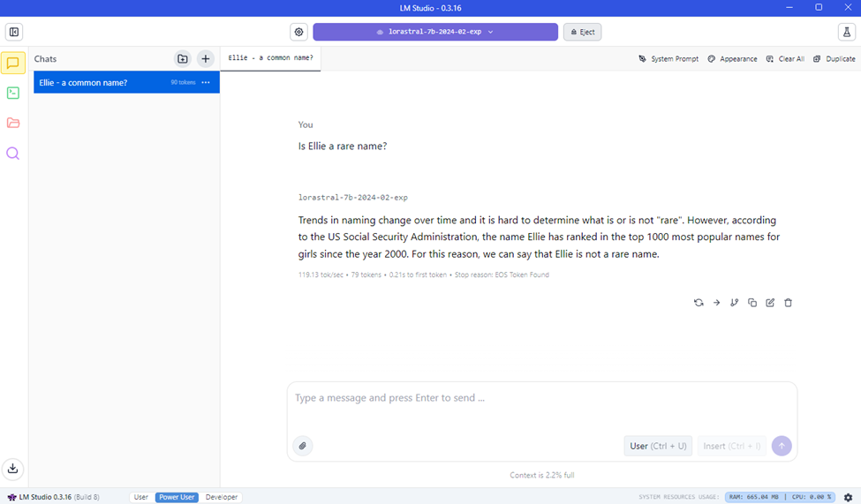Screen dimensions: 861x504
Task: Select Power User mode
Action: (x=177, y=497)
